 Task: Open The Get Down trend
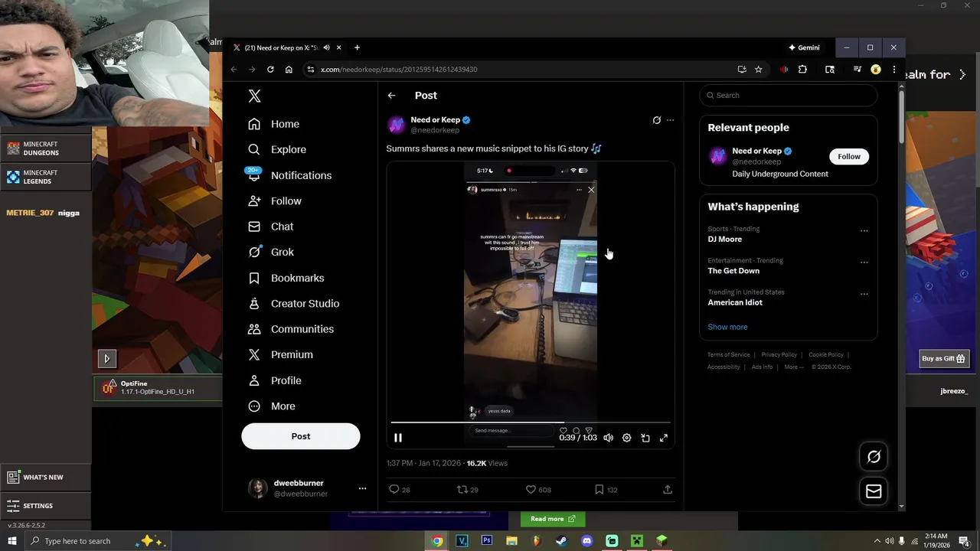pyautogui.click(x=733, y=270)
